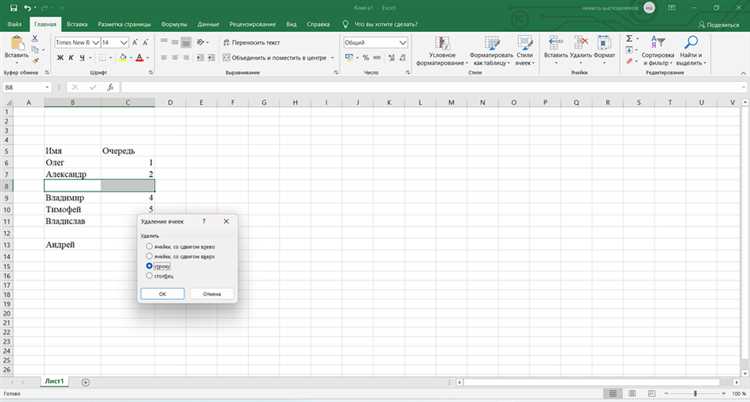Click the Форматировать как таблицу icon

(x=492, y=43)
